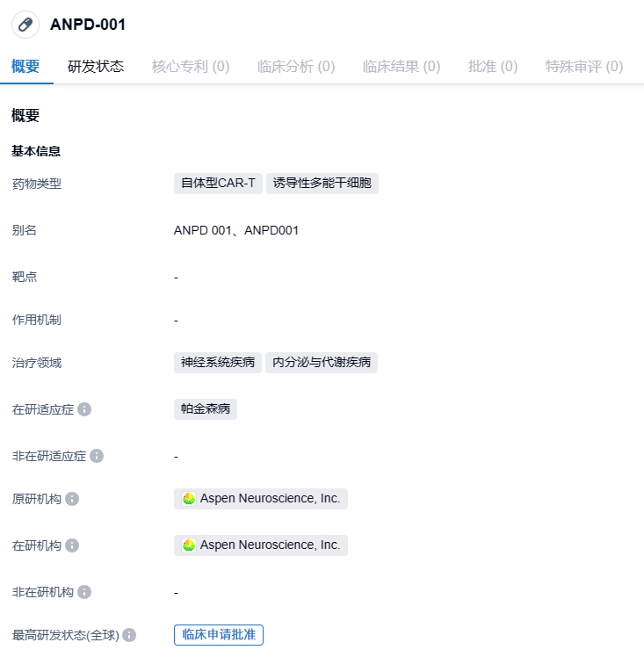Click the 神经系统疾病 therapeutic area tag
This screenshot has width=644, height=657.
218,363
